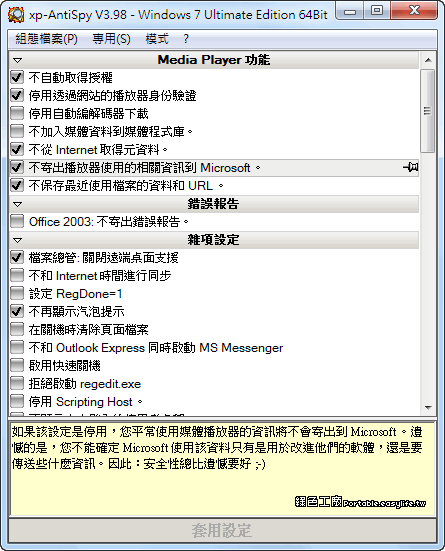The height and width of the screenshot is (551, 445).
Task: Click the scrollbar down arrow
Action: (428, 408)
